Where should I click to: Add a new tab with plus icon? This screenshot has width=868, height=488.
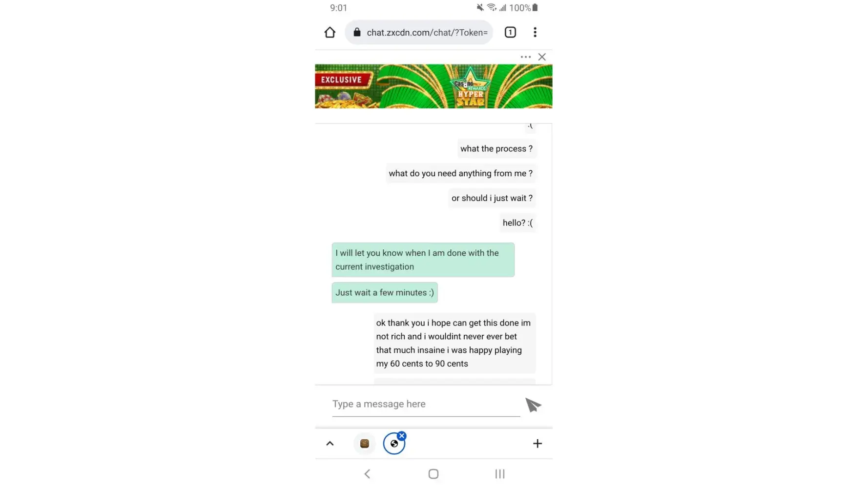click(x=537, y=444)
